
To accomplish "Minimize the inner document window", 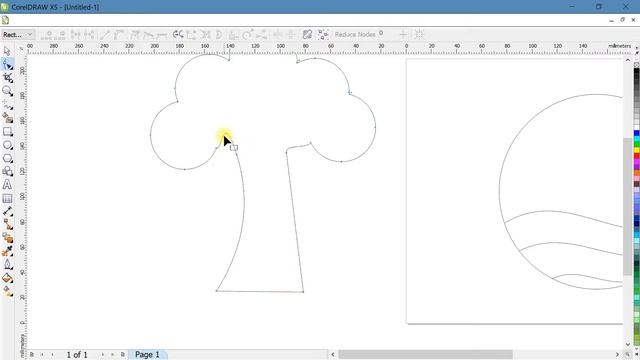I will click(x=611, y=20).
